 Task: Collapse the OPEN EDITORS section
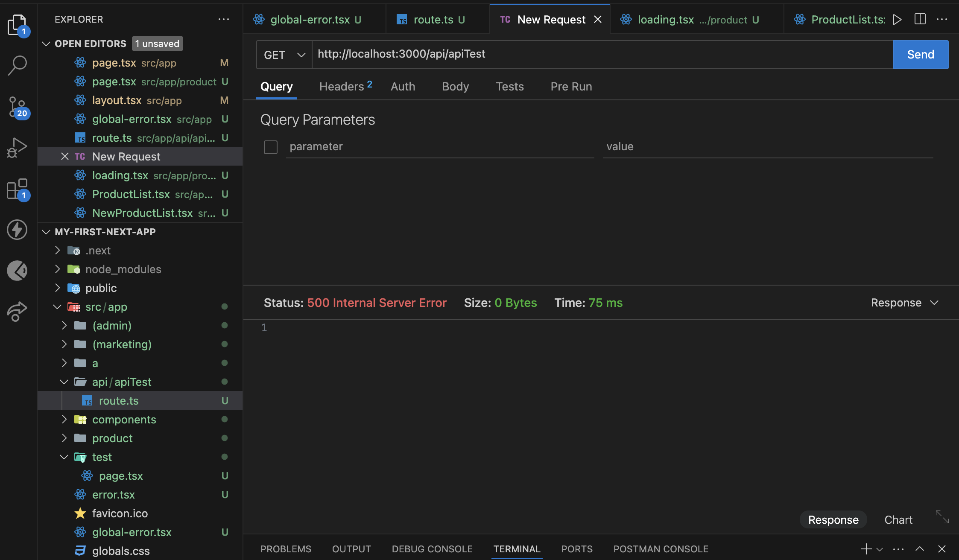click(x=47, y=44)
